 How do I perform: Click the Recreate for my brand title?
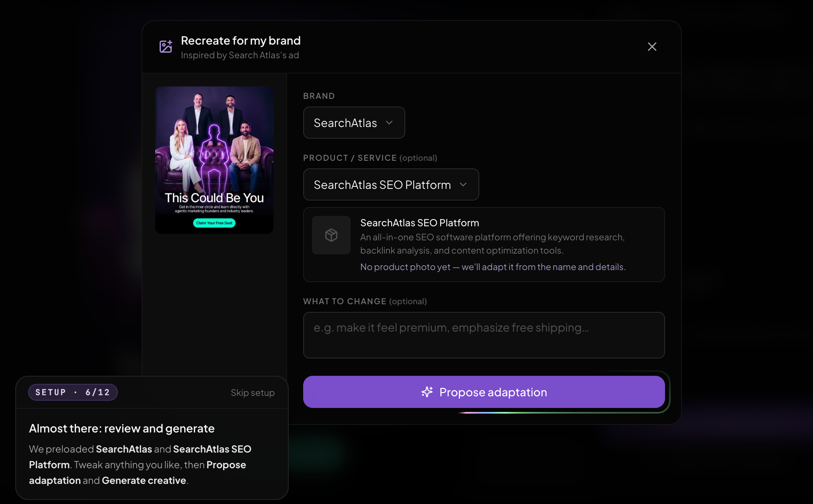(x=241, y=41)
